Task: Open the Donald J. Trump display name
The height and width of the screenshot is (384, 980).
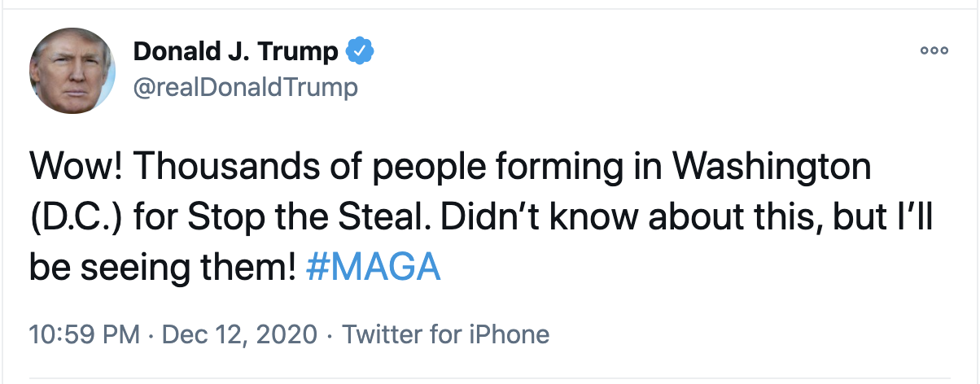Action: click(235, 52)
